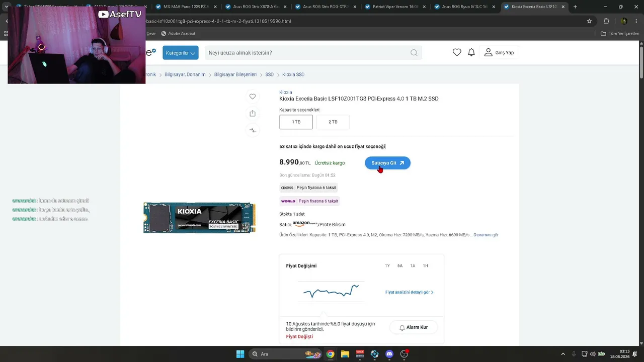Open the Chrome extensions puzzle icon
The image size is (644, 362).
click(x=606, y=21)
